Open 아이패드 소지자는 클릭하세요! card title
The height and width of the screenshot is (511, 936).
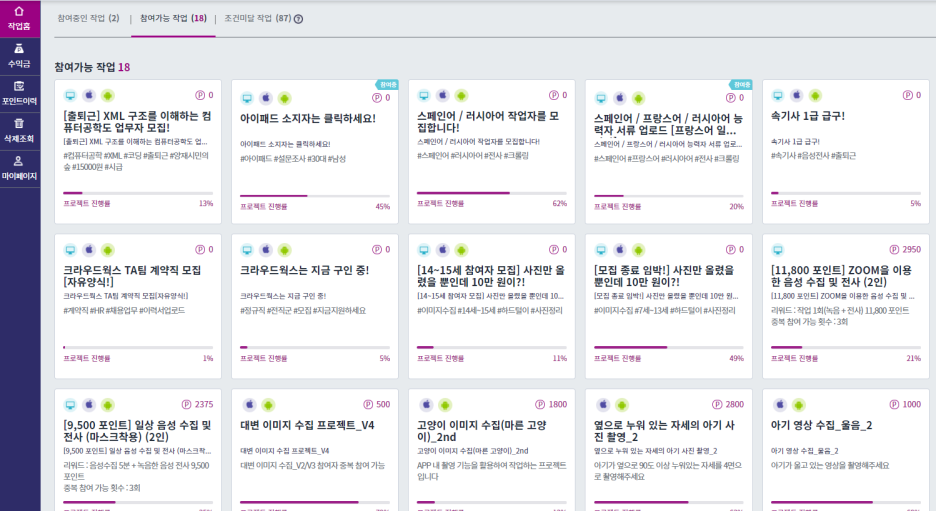point(307,118)
